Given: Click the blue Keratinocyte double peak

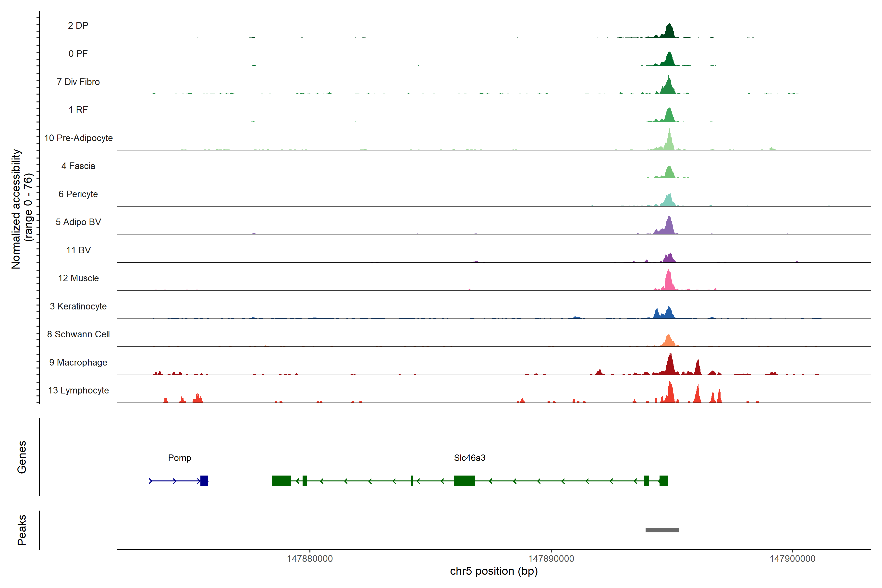Looking at the screenshot, I should 664,314.
